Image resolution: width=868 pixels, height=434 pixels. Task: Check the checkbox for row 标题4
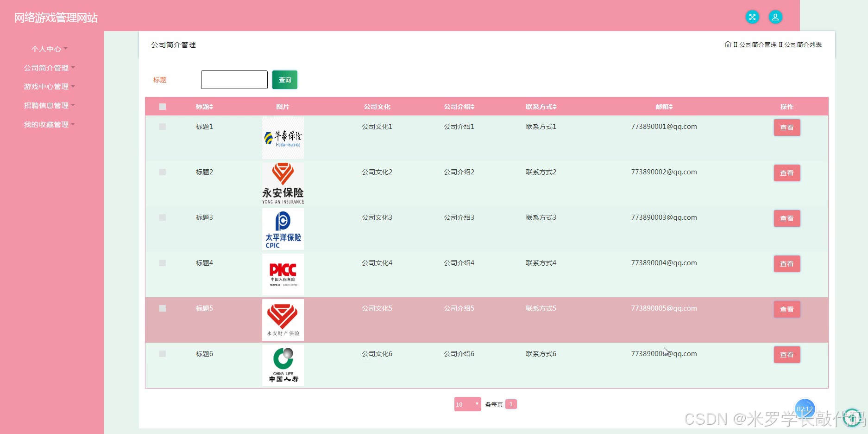click(x=163, y=263)
